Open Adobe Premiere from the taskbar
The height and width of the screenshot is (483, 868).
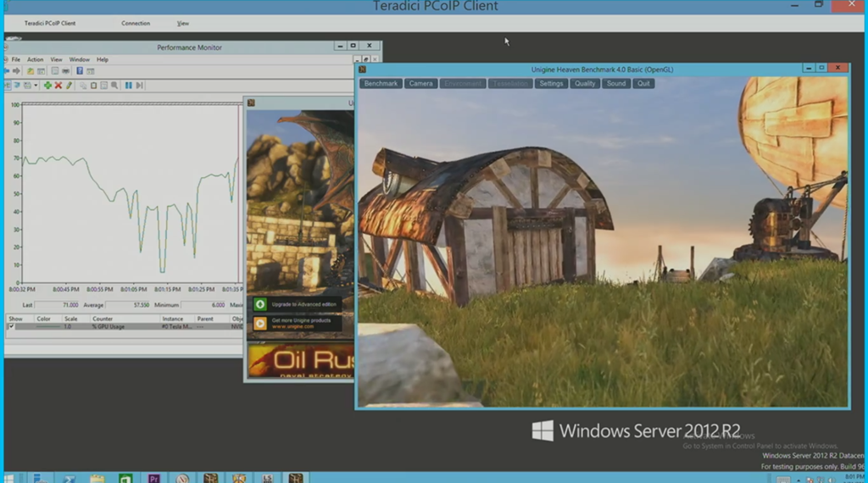click(153, 478)
